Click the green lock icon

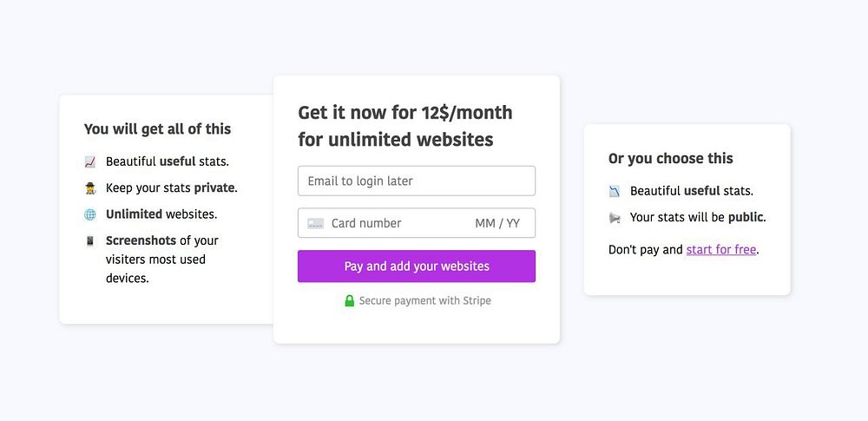tap(349, 300)
